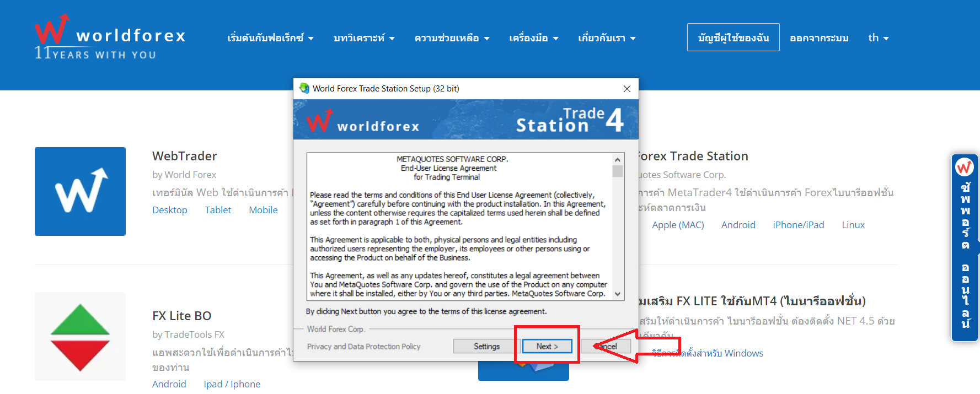
Task: Click the Trade Station Android link
Action: [x=738, y=225]
